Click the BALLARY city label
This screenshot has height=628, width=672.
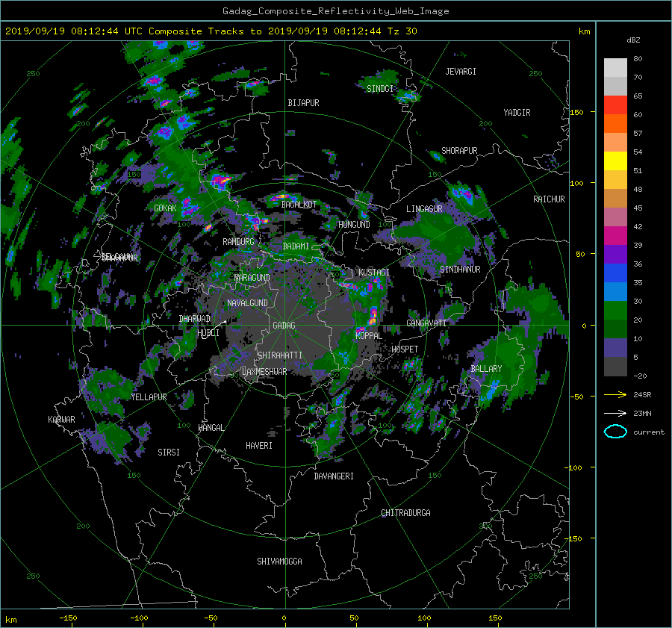coord(486,369)
